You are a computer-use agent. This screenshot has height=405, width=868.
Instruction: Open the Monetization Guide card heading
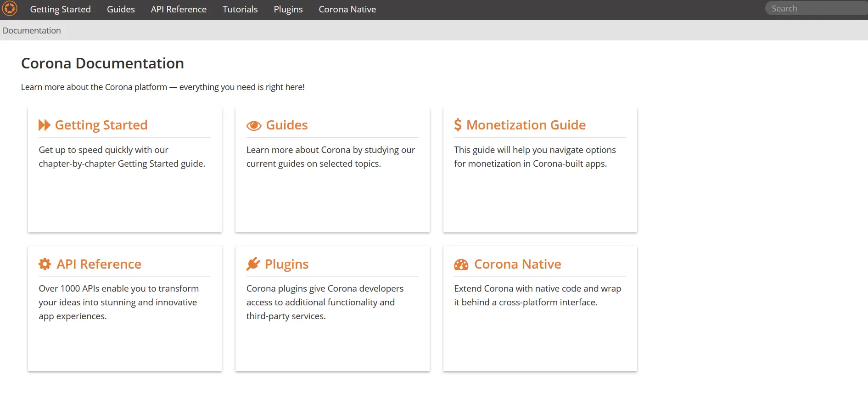[x=526, y=125]
